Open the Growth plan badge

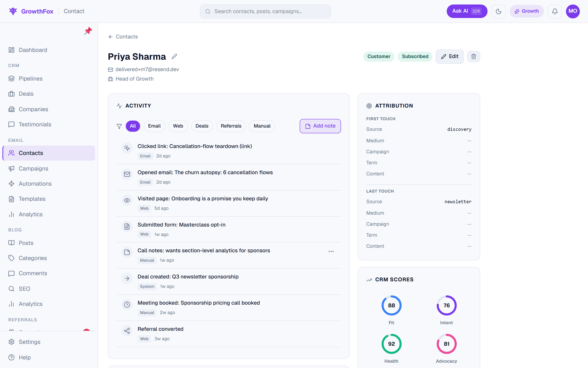click(527, 11)
